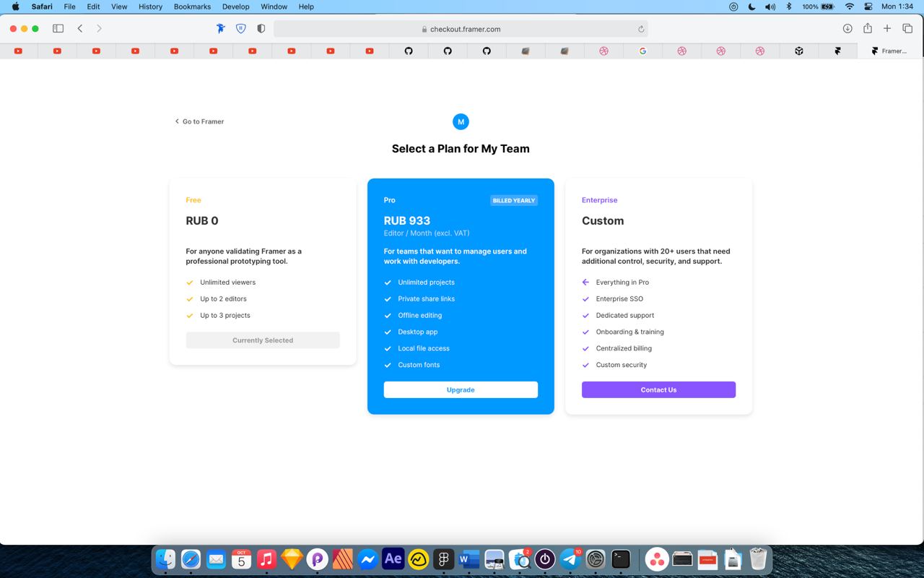Click the 'Select a Plan for My Team' heading
The height and width of the screenshot is (578, 924).
pyautogui.click(x=461, y=149)
